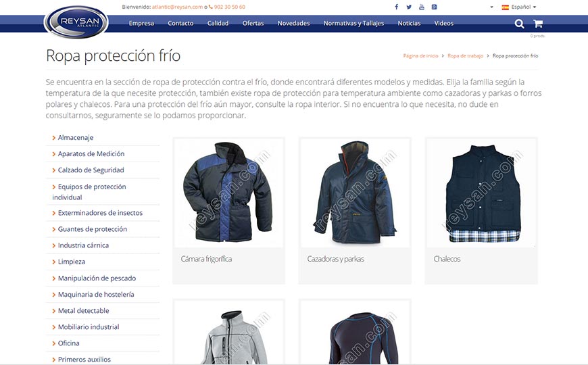588x365 pixels.
Task: Open Guantes de protección category
Action: [x=92, y=229]
